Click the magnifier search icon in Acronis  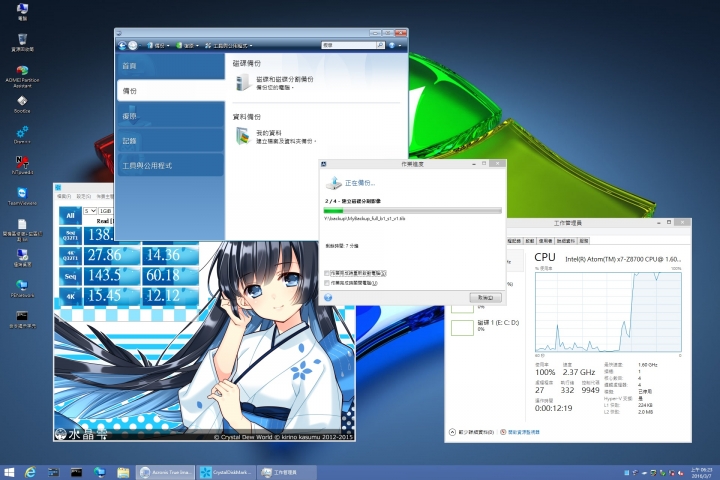point(380,45)
